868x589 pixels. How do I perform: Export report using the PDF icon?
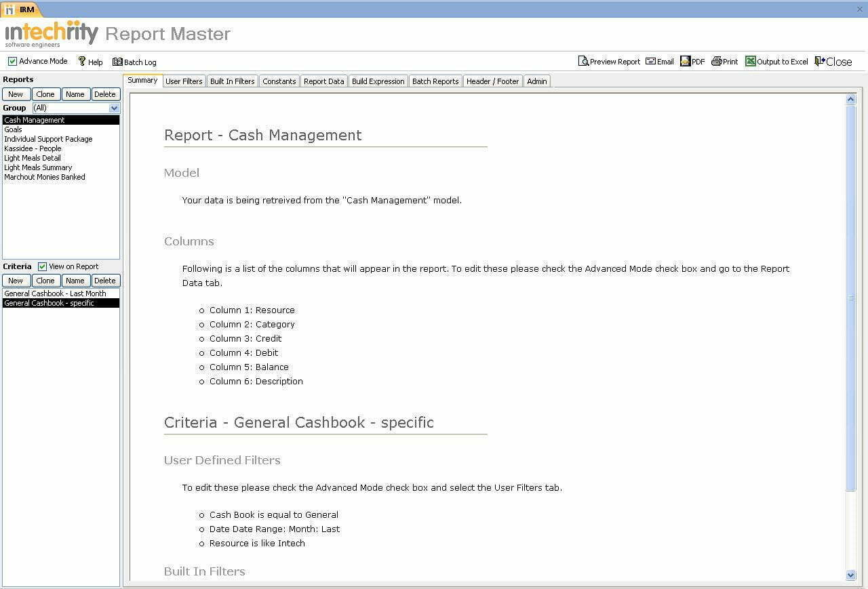pyautogui.click(x=685, y=61)
